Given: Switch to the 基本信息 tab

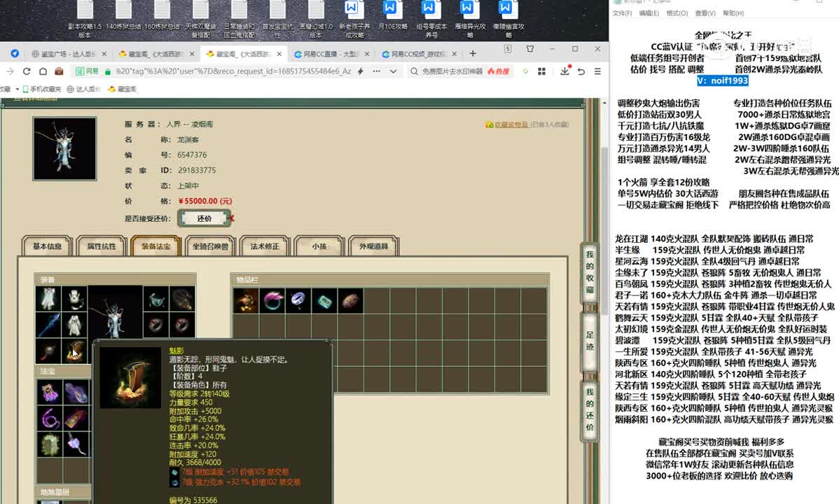Looking at the screenshot, I should 47,246.
